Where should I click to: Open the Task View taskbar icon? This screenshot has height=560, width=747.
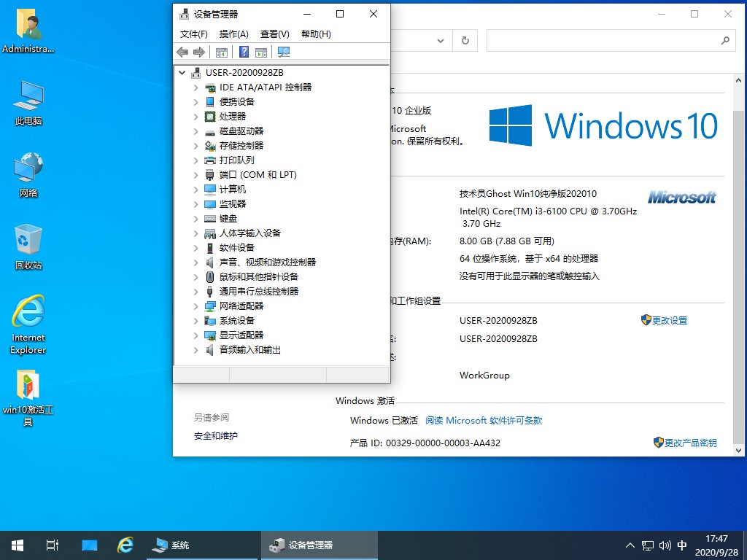(x=52, y=545)
